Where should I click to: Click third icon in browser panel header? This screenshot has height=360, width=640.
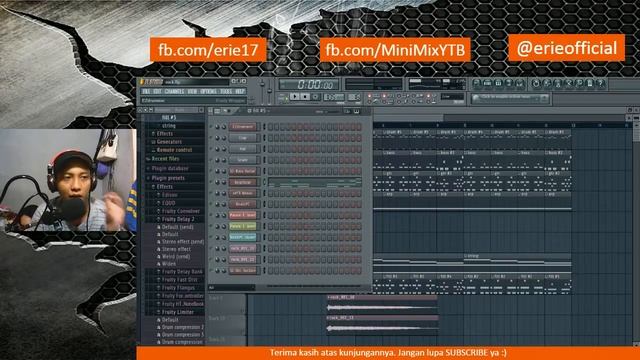151,110
